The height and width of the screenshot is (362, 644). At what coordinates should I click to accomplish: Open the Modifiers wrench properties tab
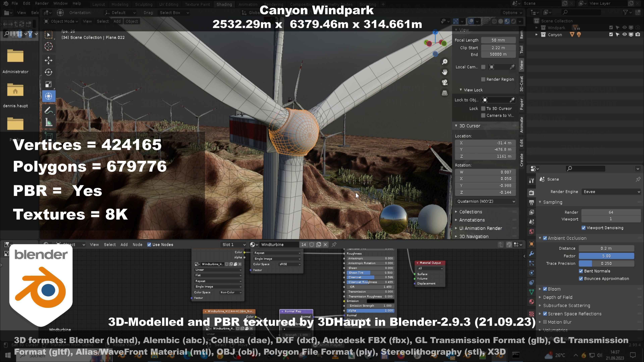point(531,254)
